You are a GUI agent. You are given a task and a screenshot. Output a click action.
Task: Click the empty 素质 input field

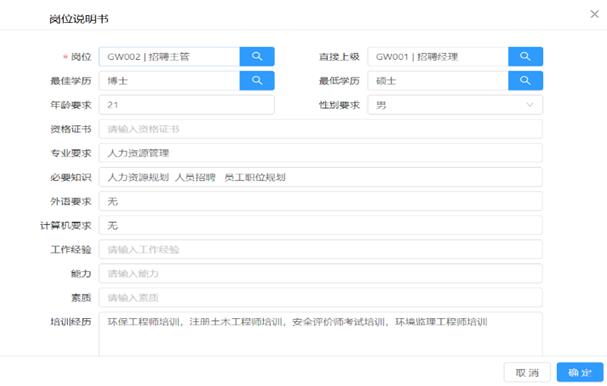(321, 298)
